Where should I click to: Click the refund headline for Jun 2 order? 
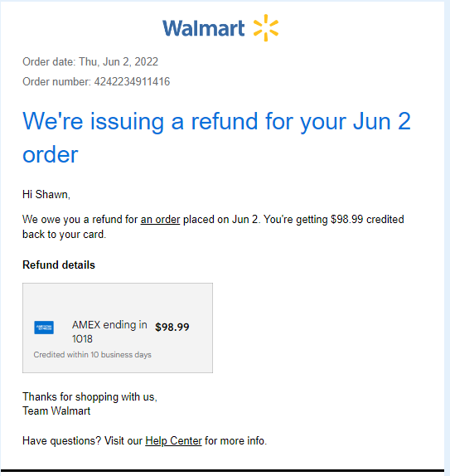[x=216, y=138]
